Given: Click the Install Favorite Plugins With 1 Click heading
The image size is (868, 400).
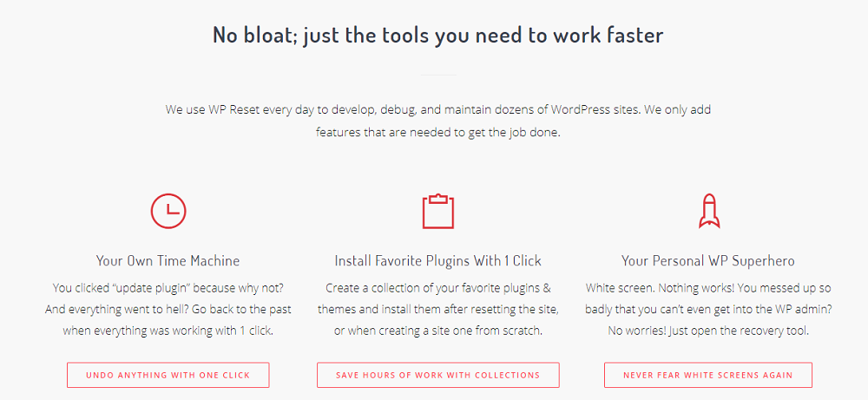Looking at the screenshot, I should pyautogui.click(x=438, y=260).
